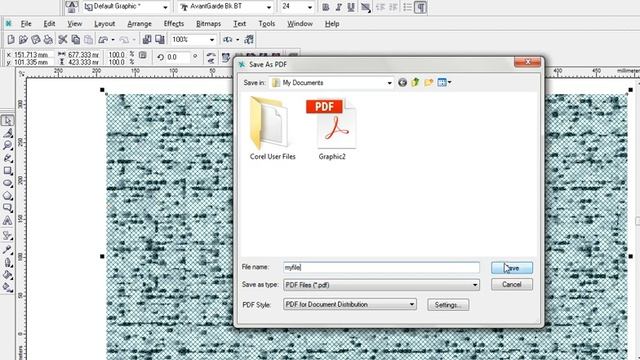
Task: Select the Callout basic shapes tool
Action: (x=7, y=208)
